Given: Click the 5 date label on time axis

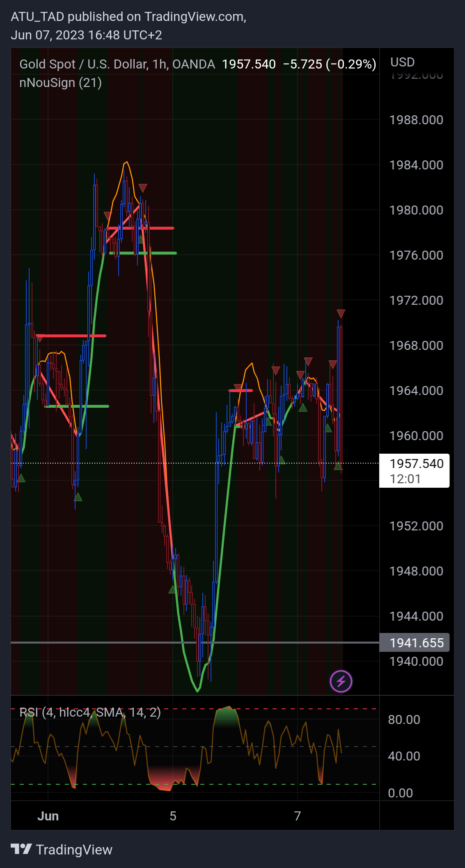Looking at the screenshot, I should (173, 816).
